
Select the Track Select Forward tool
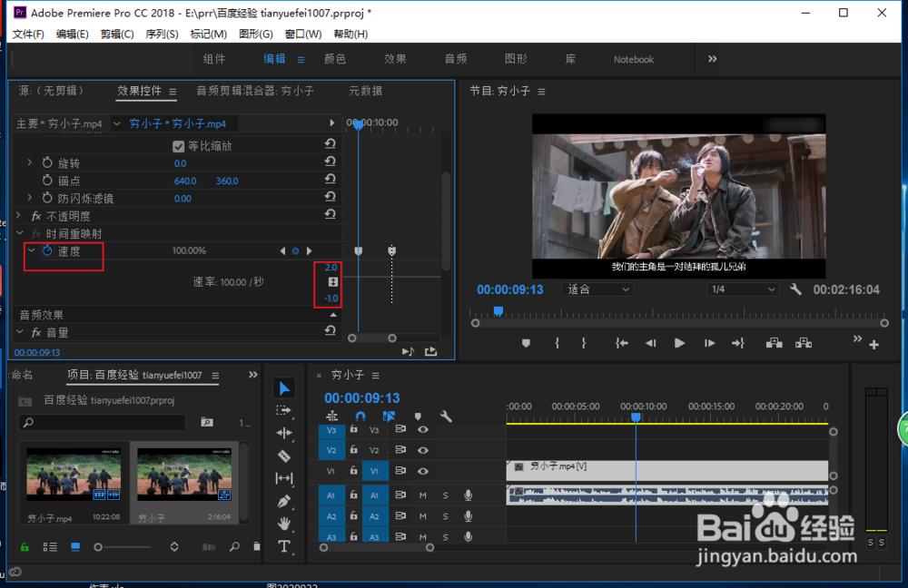[x=283, y=410]
